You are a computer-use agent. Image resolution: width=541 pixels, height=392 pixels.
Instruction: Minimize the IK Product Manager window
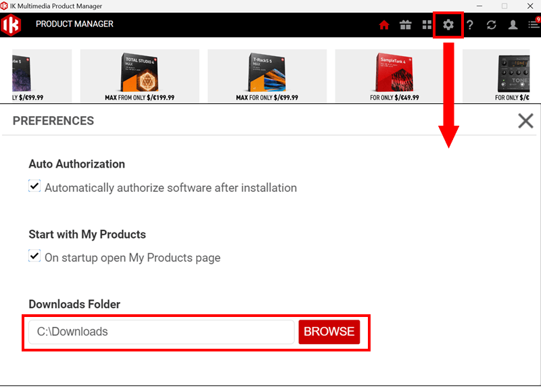479,6
